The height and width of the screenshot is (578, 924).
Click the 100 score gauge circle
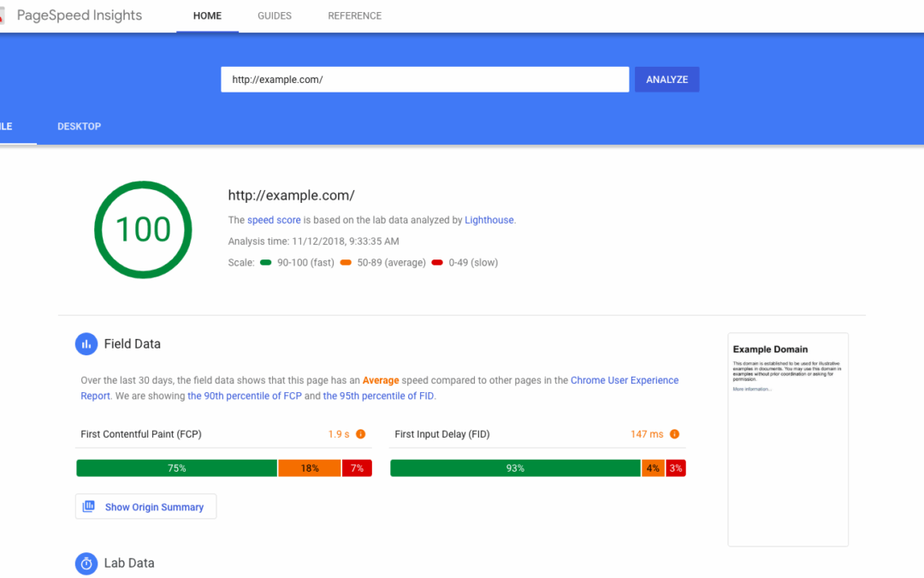(x=143, y=229)
